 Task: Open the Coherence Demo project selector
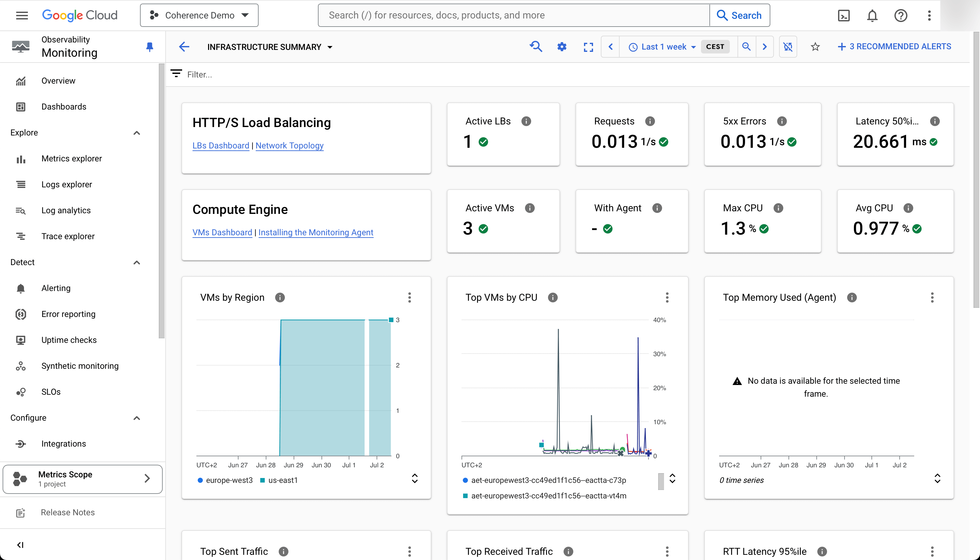pos(199,15)
